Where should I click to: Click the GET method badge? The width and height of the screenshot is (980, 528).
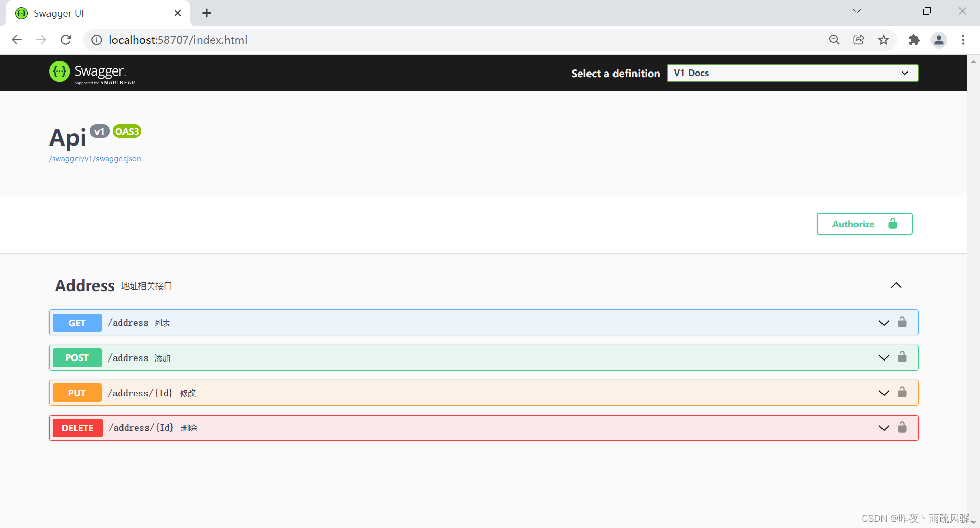(77, 323)
